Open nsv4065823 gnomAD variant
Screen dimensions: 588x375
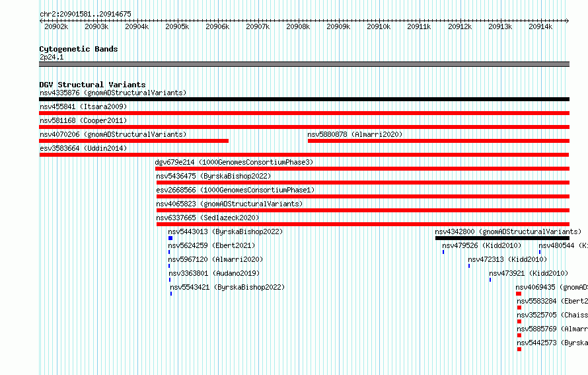tap(229, 204)
